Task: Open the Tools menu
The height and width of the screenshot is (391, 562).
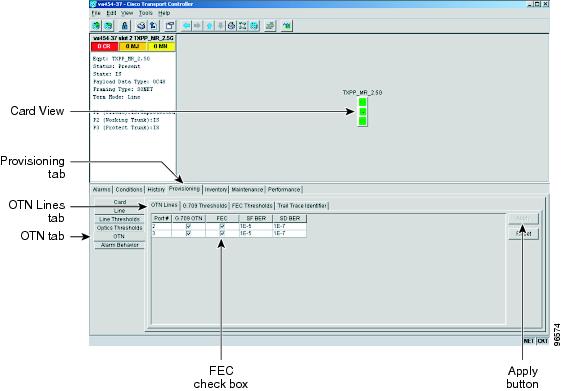Action: (x=146, y=13)
